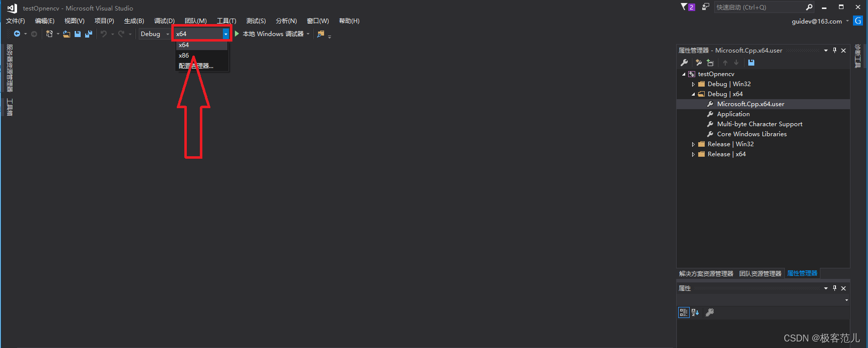Open the 帮助(H) menu
Viewport: 868px width, 348px height.
pos(349,21)
